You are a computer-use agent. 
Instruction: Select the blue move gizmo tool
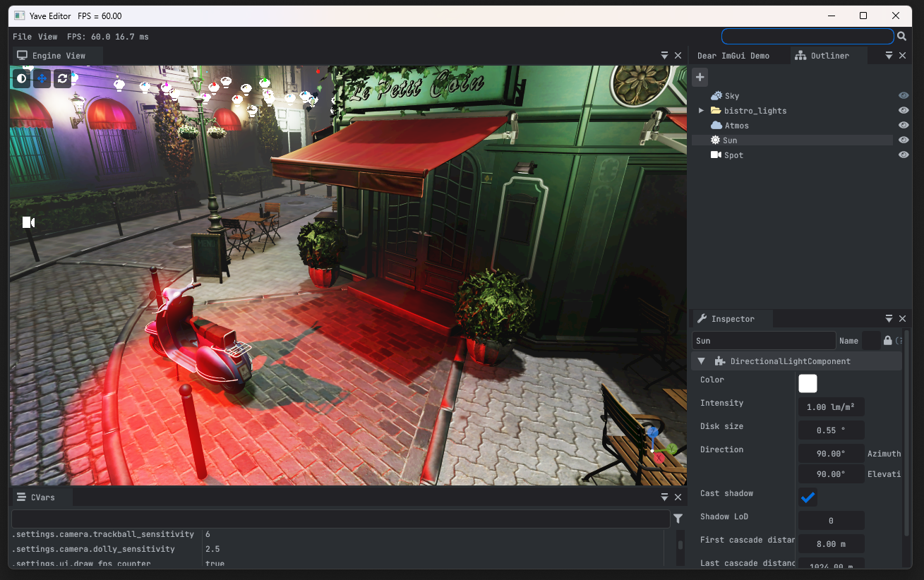42,78
